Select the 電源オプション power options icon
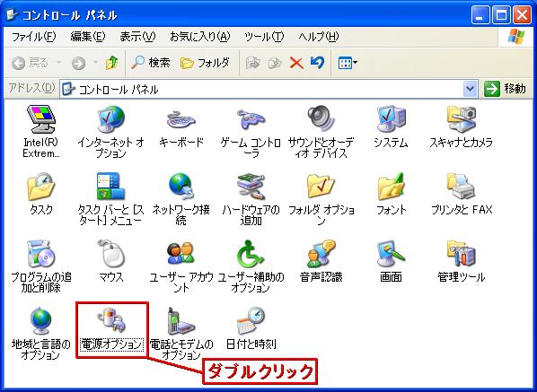 click(111, 320)
